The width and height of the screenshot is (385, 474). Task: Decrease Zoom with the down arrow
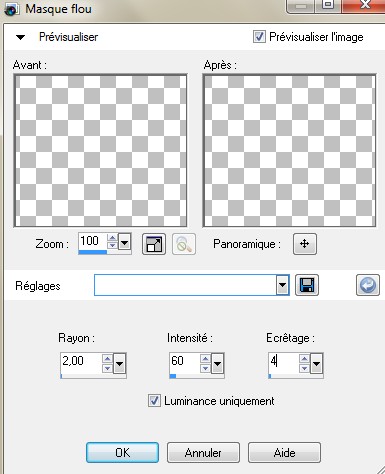coord(112,245)
